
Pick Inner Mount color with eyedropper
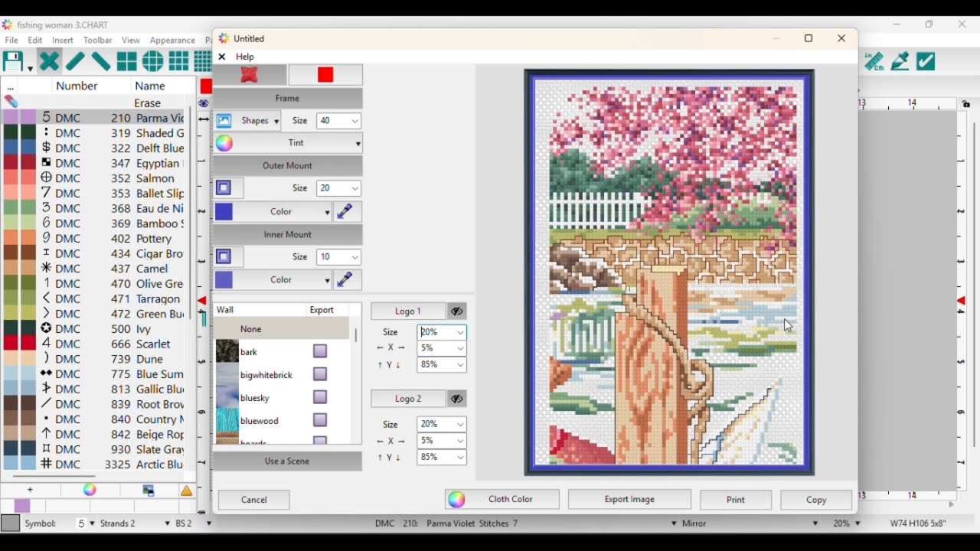point(347,280)
